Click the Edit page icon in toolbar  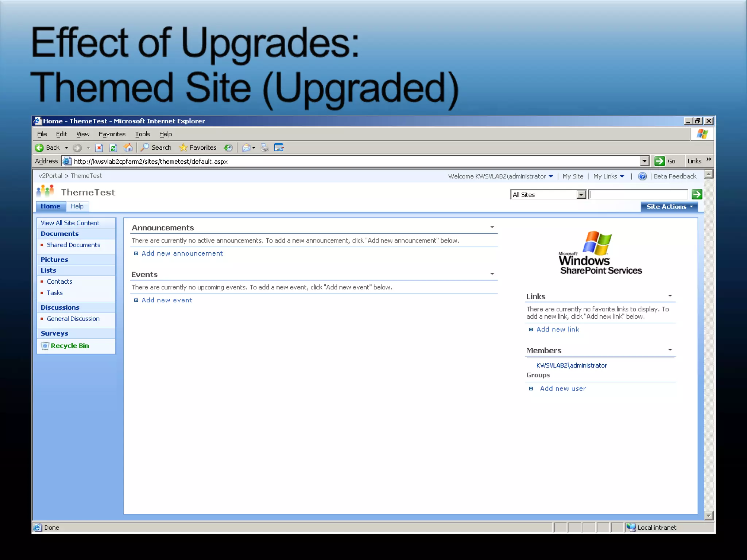click(279, 148)
